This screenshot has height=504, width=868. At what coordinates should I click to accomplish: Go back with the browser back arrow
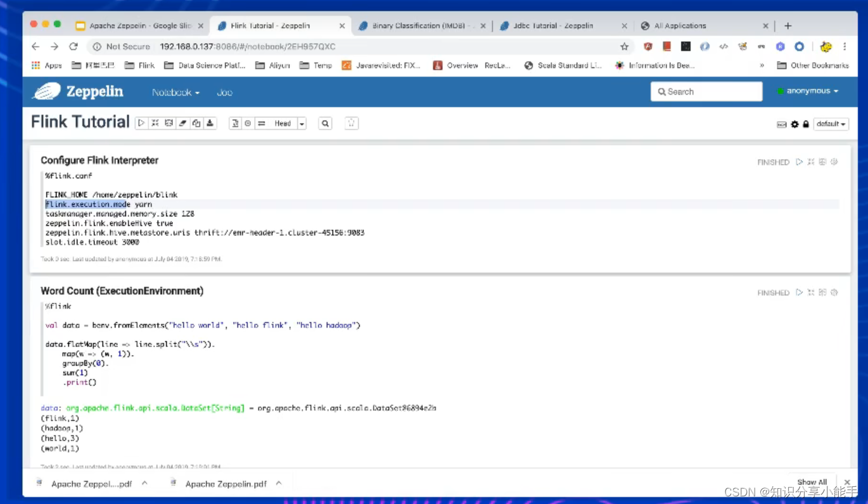pos(35,46)
